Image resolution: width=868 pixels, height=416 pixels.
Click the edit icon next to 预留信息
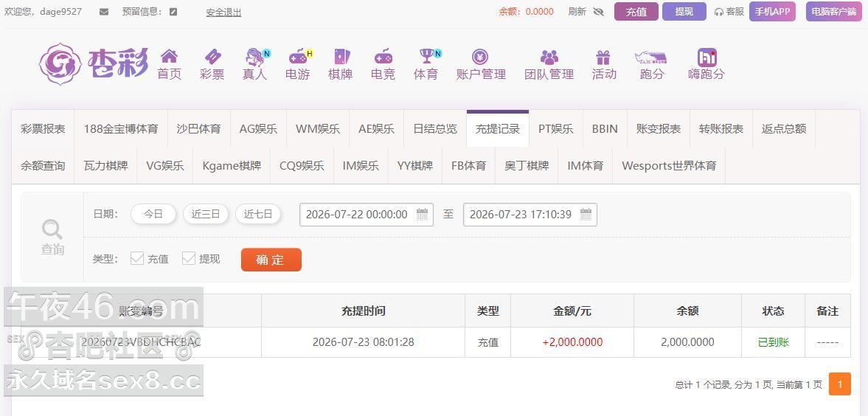[x=173, y=12]
